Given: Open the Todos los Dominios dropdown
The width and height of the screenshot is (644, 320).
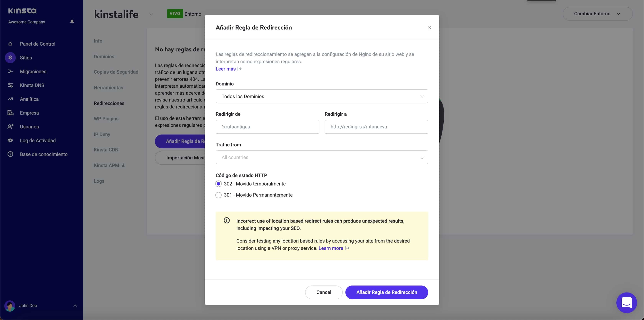Looking at the screenshot, I should click(x=321, y=96).
